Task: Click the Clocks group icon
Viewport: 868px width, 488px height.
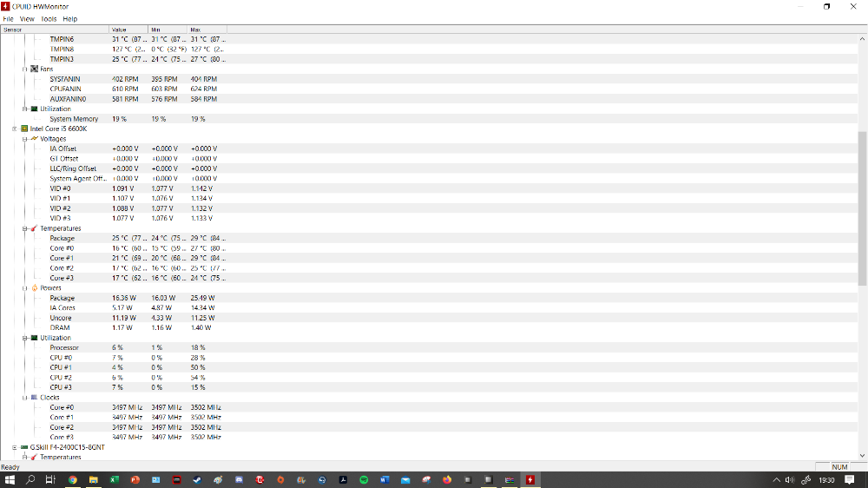Action: pyautogui.click(x=35, y=398)
